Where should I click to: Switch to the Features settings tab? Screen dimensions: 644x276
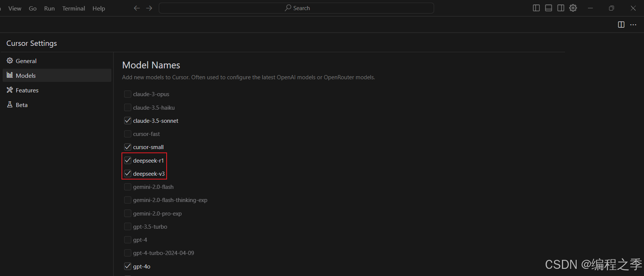pyautogui.click(x=57, y=90)
